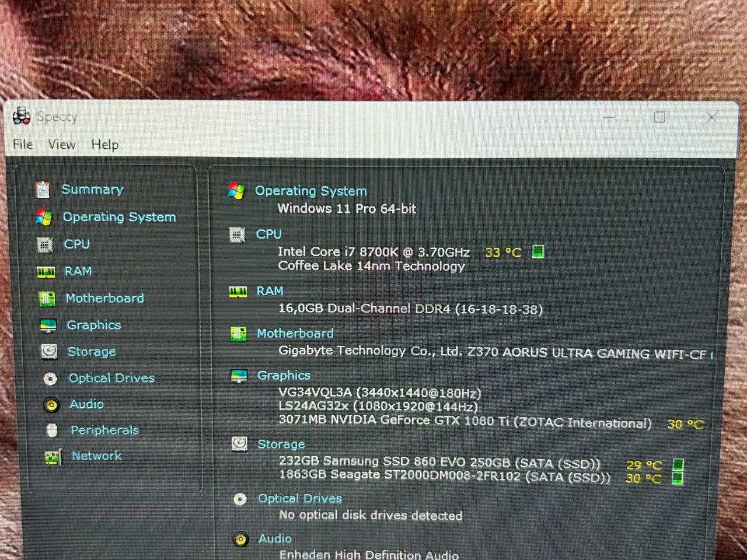Click the Audio speaker icon in sidebar
The image size is (747, 560).
[x=51, y=404]
